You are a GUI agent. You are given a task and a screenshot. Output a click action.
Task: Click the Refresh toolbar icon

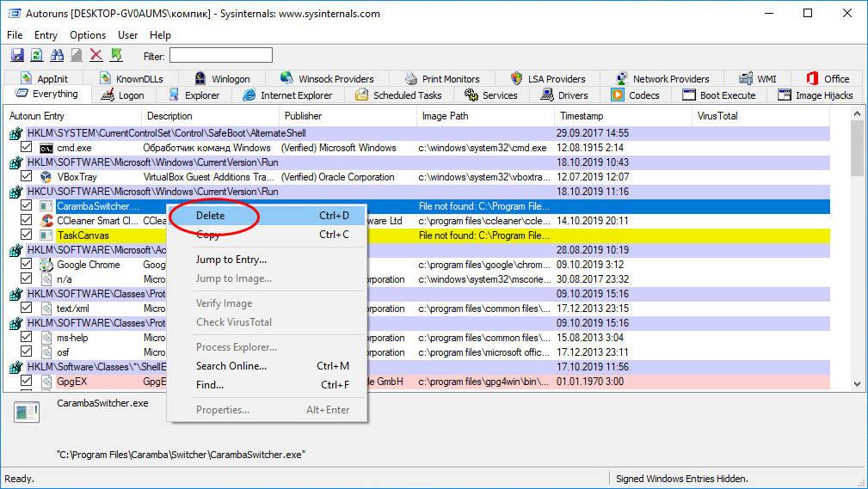[36, 55]
